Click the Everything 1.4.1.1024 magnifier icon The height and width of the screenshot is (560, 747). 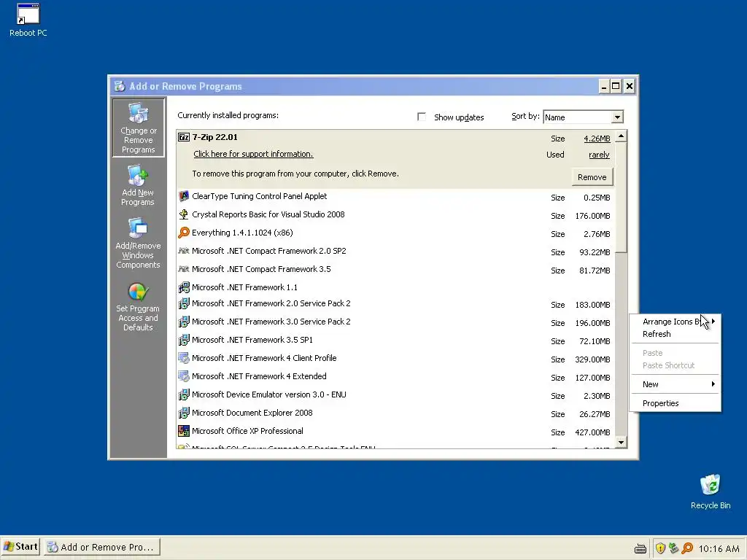coord(183,233)
